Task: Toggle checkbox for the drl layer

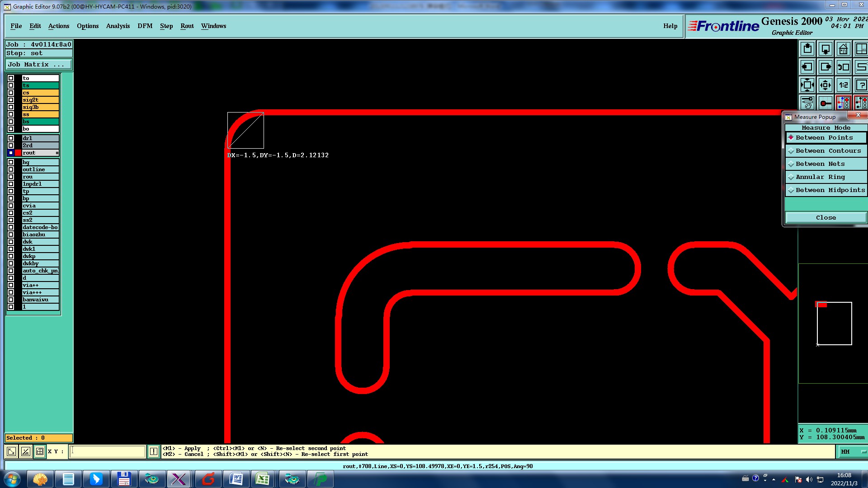Action: coord(11,138)
